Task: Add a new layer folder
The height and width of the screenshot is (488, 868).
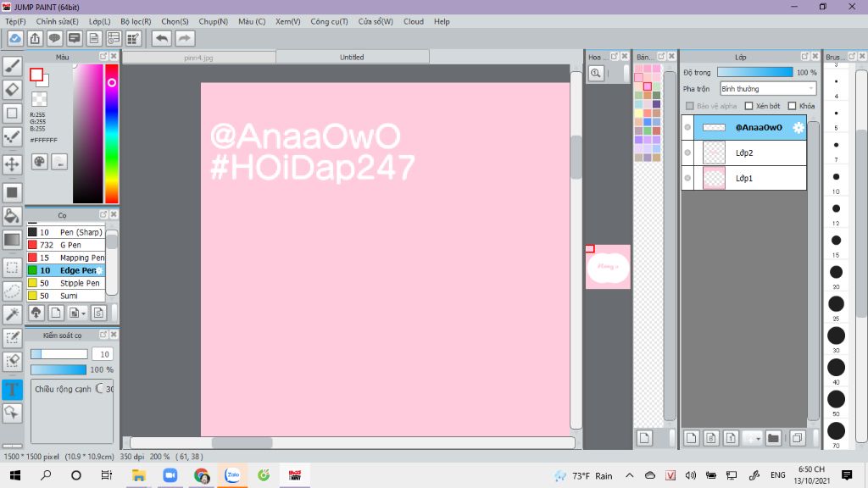Action: pyautogui.click(x=773, y=438)
